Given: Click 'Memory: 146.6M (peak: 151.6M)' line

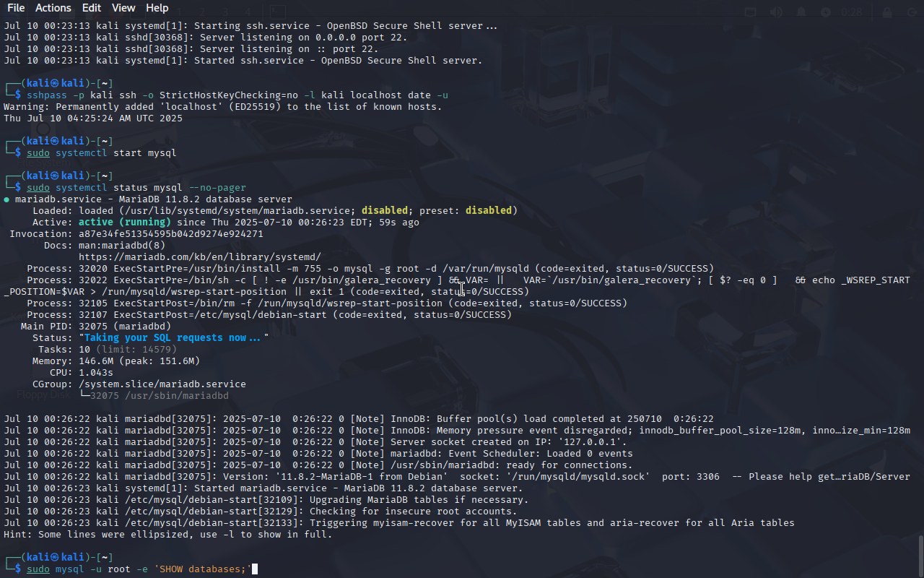Looking at the screenshot, I should tap(116, 361).
